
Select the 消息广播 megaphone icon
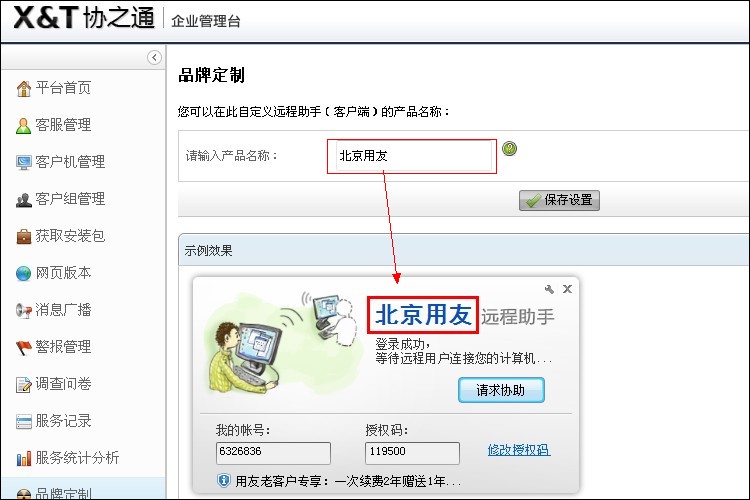click(23, 311)
